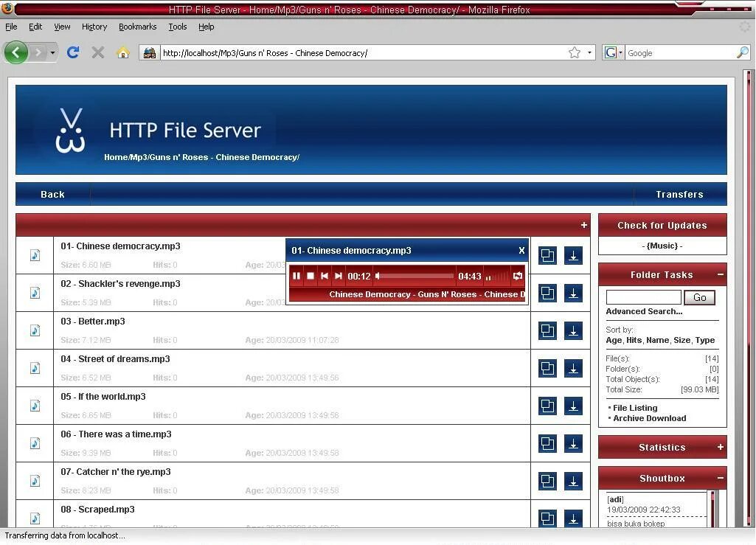Open 06 - There was a time.mp3 in new window
This screenshot has width=756, height=545.
548,444
